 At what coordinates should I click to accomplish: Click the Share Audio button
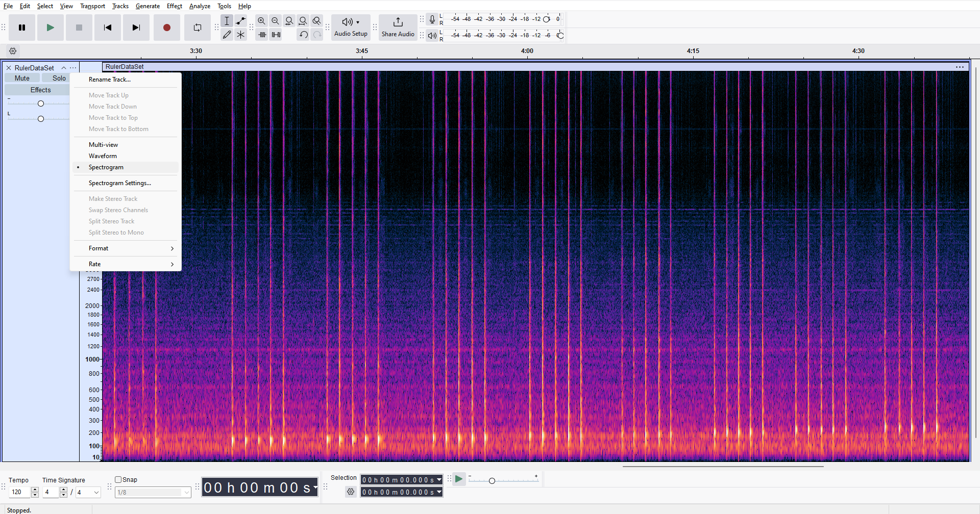click(x=398, y=28)
